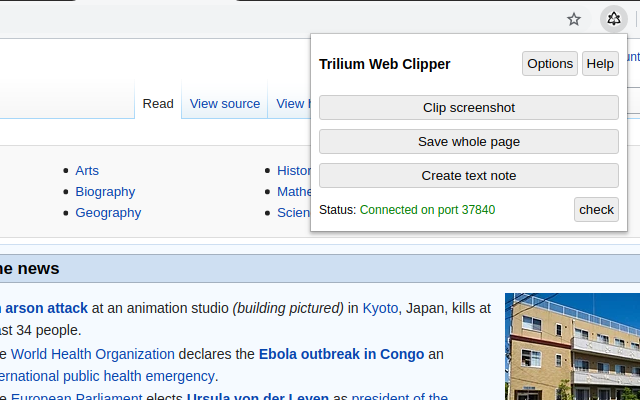Image resolution: width=640 pixels, height=400 pixels.
Task: Select the Read tab
Action: (x=158, y=104)
